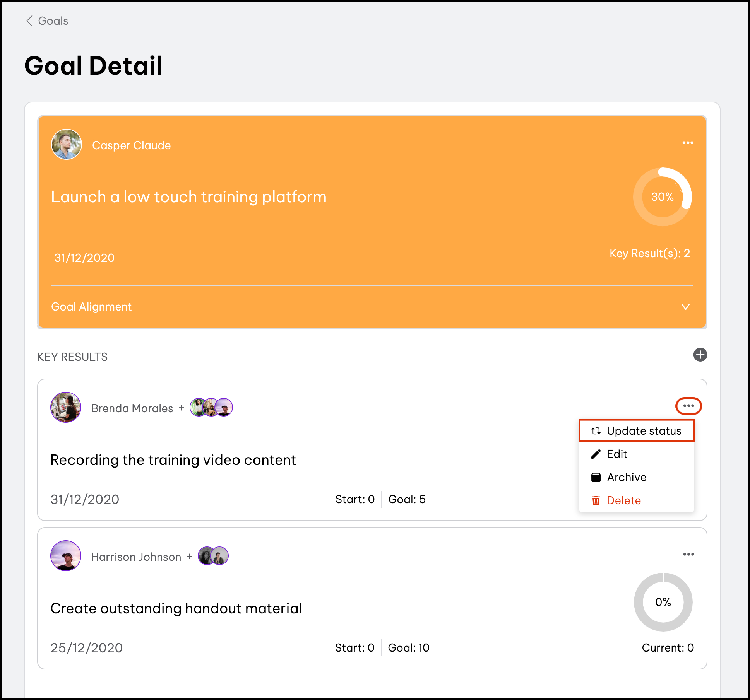Image resolution: width=750 pixels, height=700 pixels.
Task: Click the stacked collaborator avatars beside Brenda Morales
Action: [211, 407]
